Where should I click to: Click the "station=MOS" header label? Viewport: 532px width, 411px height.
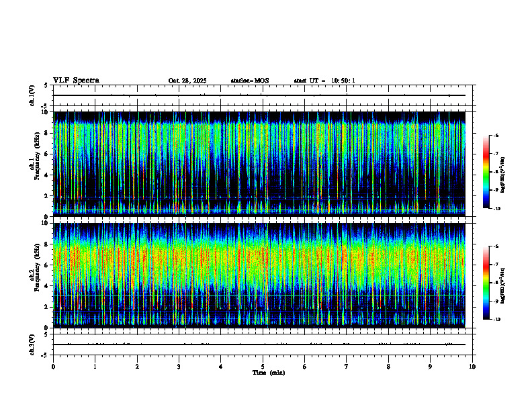click(x=250, y=81)
